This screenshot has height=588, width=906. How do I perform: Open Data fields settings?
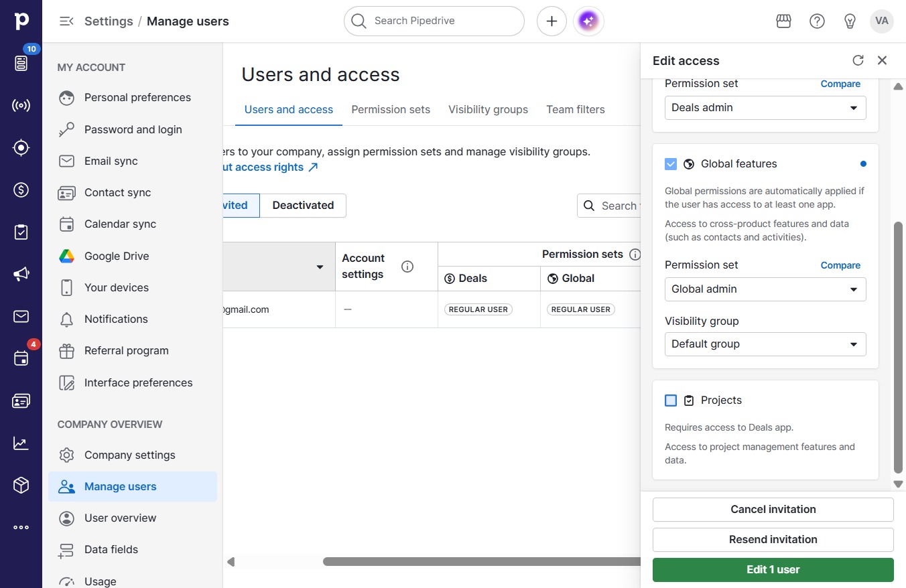(133, 550)
